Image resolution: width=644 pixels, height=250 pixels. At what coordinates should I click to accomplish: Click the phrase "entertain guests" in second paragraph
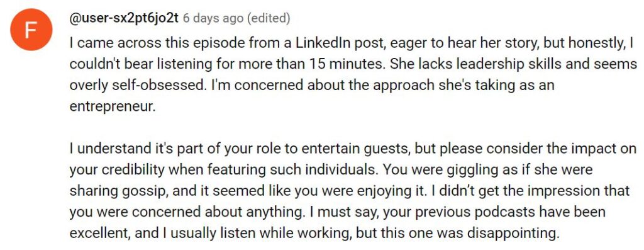pos(355,149)
